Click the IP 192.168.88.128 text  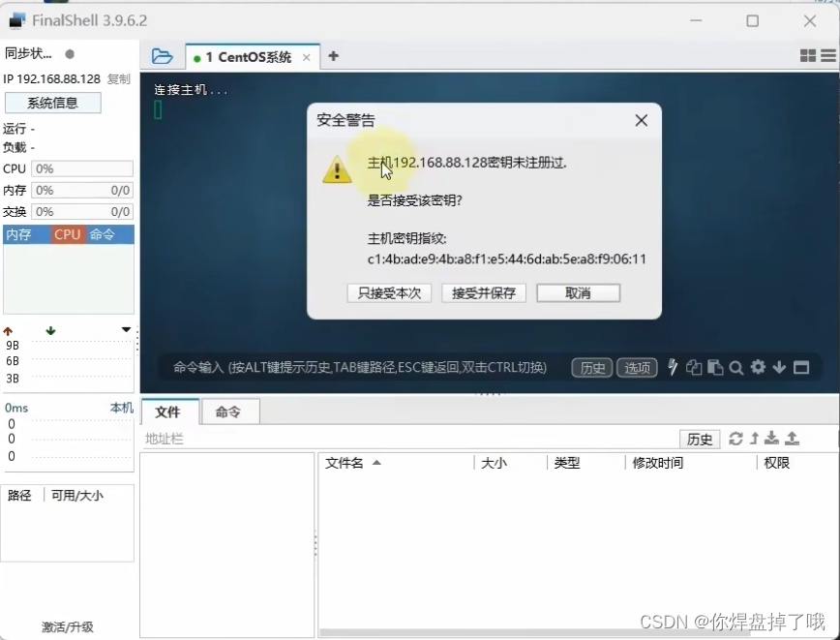tap(52, 78)
